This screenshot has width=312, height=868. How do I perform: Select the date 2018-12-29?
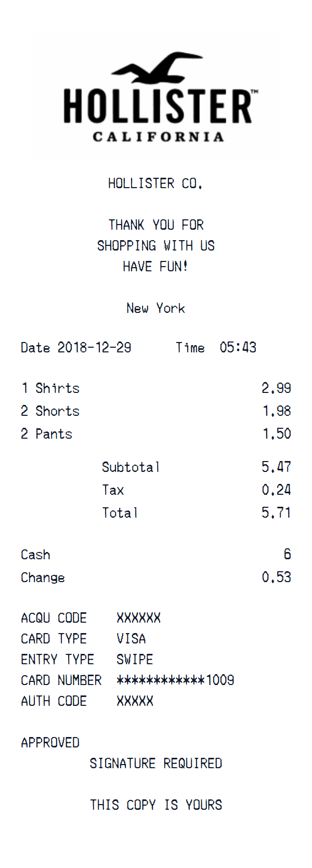(x=94, y=348)
